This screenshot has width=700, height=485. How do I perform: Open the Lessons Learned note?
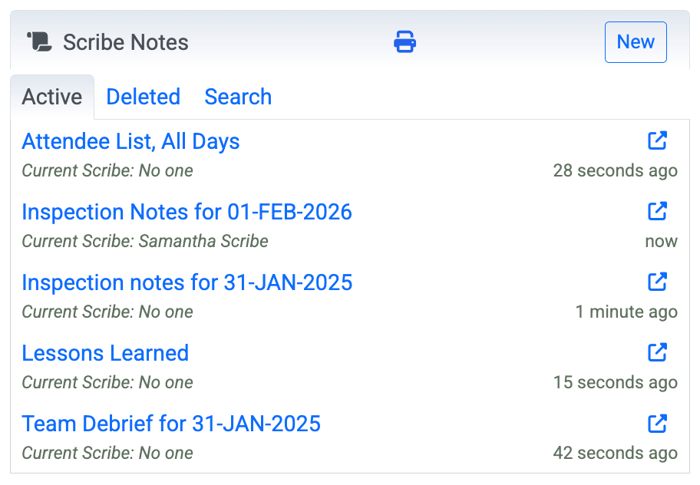[105, 353]
